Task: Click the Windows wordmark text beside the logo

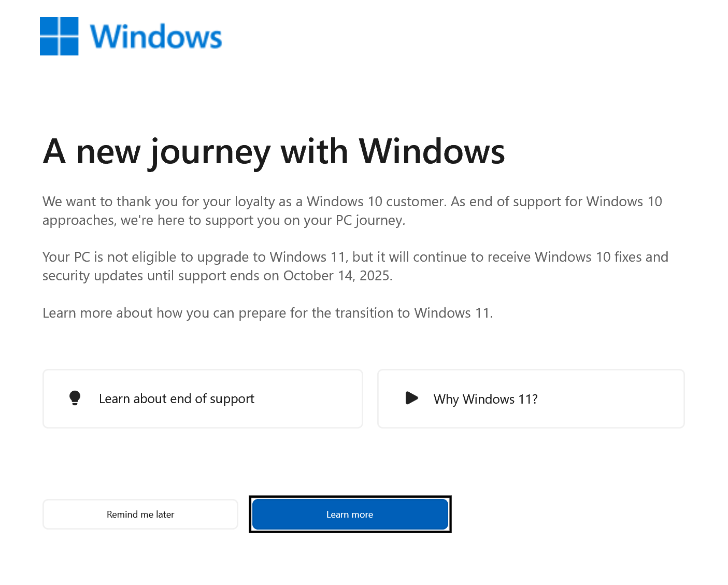Action: pos(156,37)
